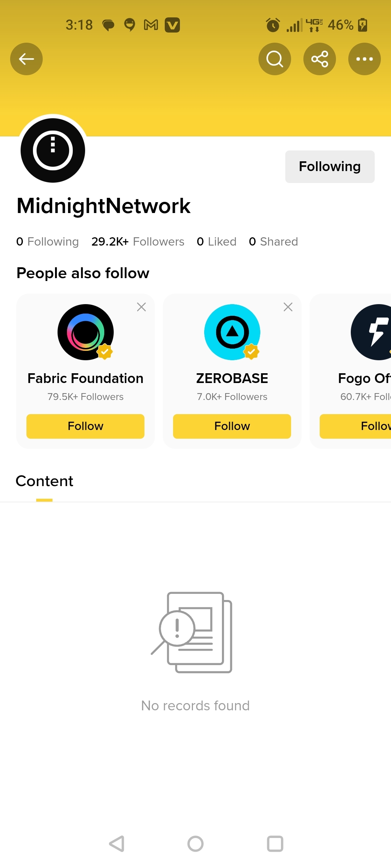Open the 0 Following count

(x=47, y=242)
